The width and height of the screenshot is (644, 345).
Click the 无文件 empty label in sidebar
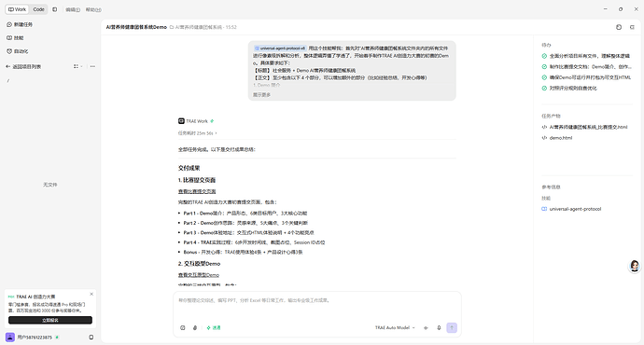point(50,185)
